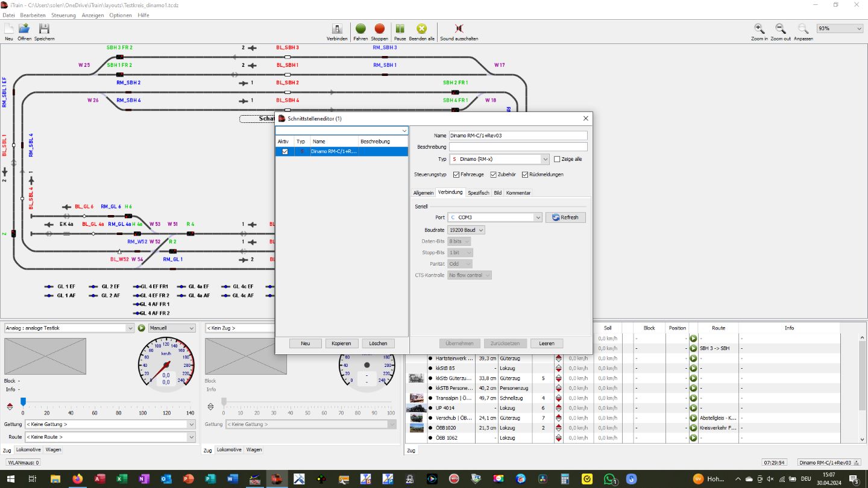Image resolution: width=868 pixels, height=488 pixels.
Task: Click the Löschen button
Action: coord(378,343)
